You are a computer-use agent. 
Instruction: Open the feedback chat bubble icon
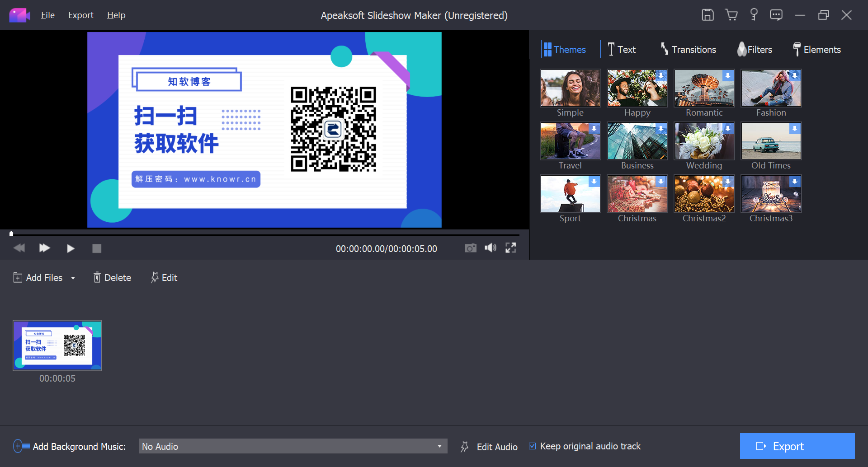tap(776, 15)
